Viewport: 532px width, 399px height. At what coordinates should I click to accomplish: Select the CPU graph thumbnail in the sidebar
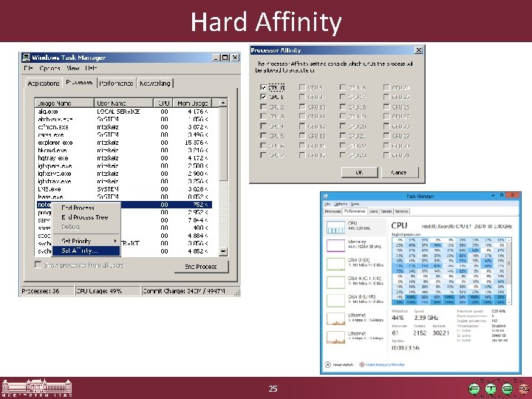point(335,228)
